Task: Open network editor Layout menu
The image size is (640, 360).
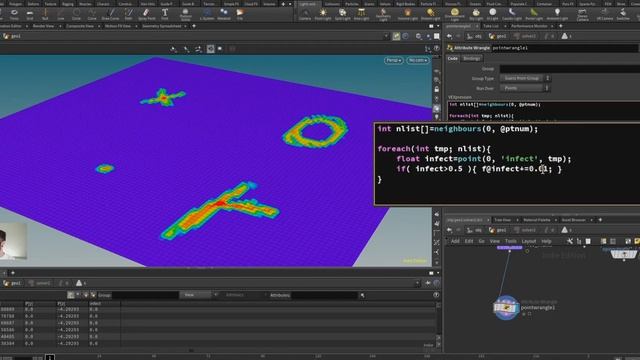Action: click(x=529, y=241)
